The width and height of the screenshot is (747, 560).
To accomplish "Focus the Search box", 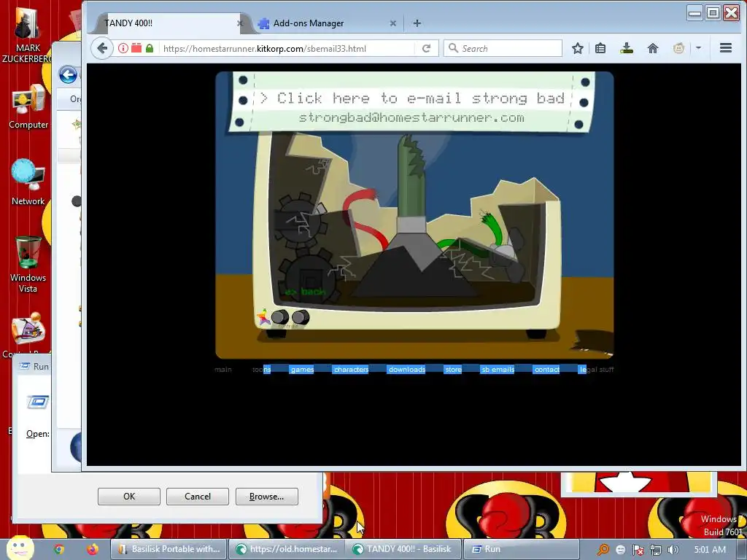I will (x=503, y=48).
